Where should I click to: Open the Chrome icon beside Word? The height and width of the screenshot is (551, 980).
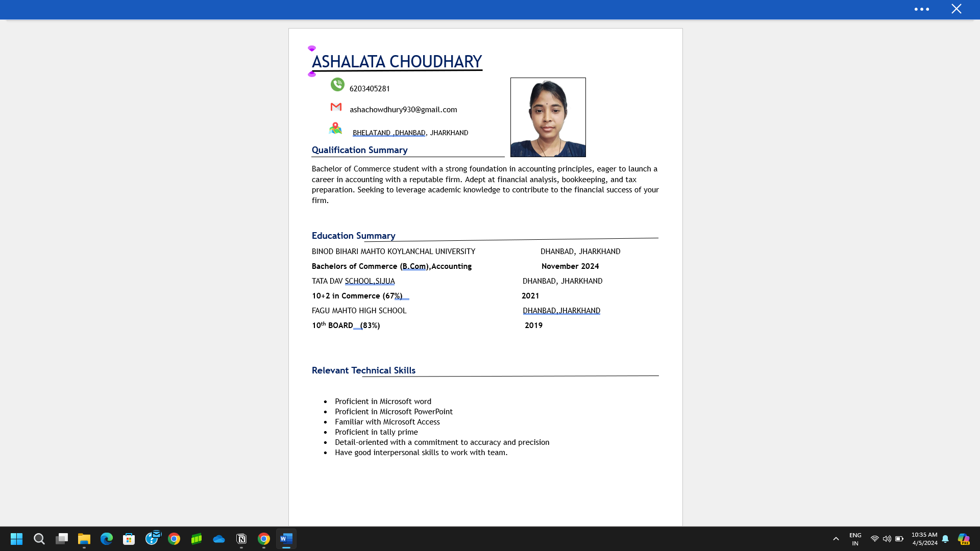[264, 539]
